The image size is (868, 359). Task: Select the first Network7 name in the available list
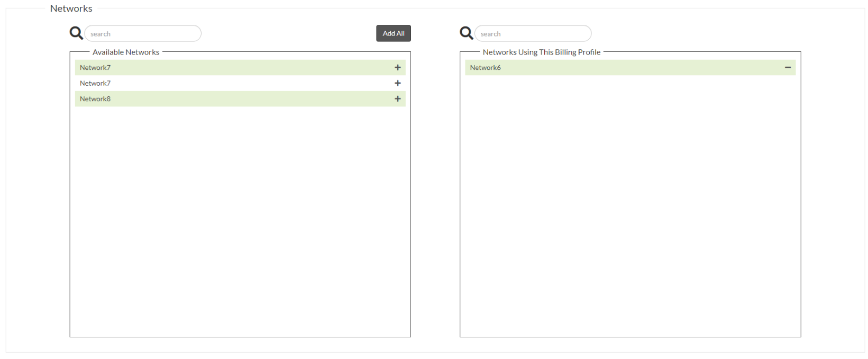[95, 68]
